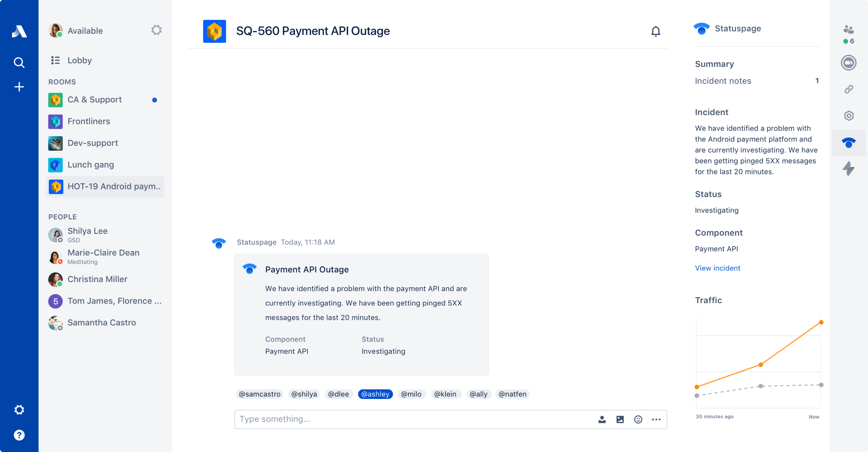Open more options ellipsis in message input
This screenshot has width=868, height=452.
656,419
